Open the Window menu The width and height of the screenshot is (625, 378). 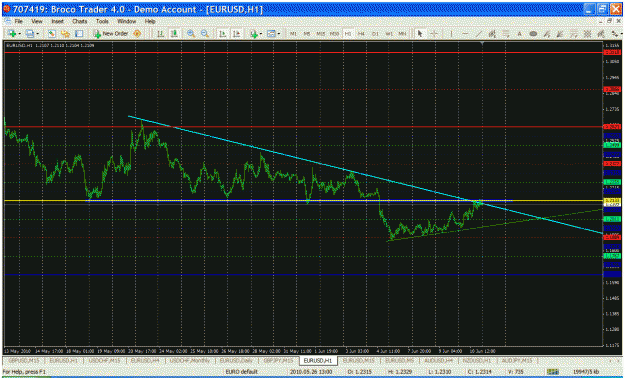point(126,21)
